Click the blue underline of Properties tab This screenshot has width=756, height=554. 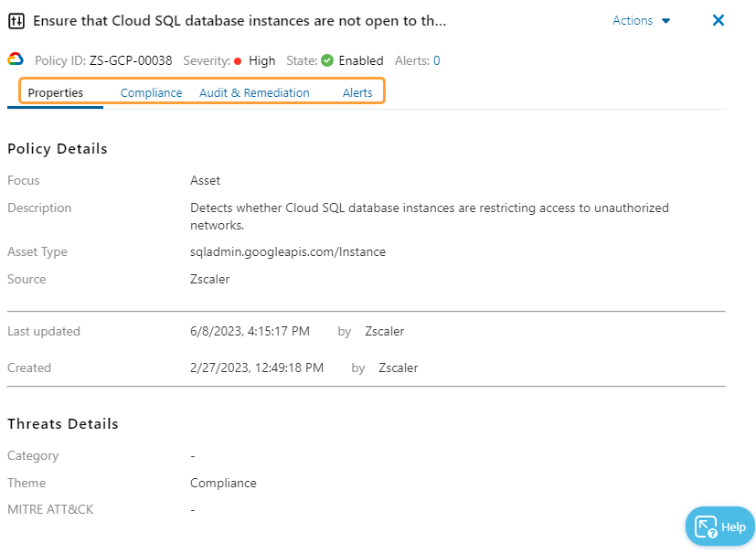point(55,107)
